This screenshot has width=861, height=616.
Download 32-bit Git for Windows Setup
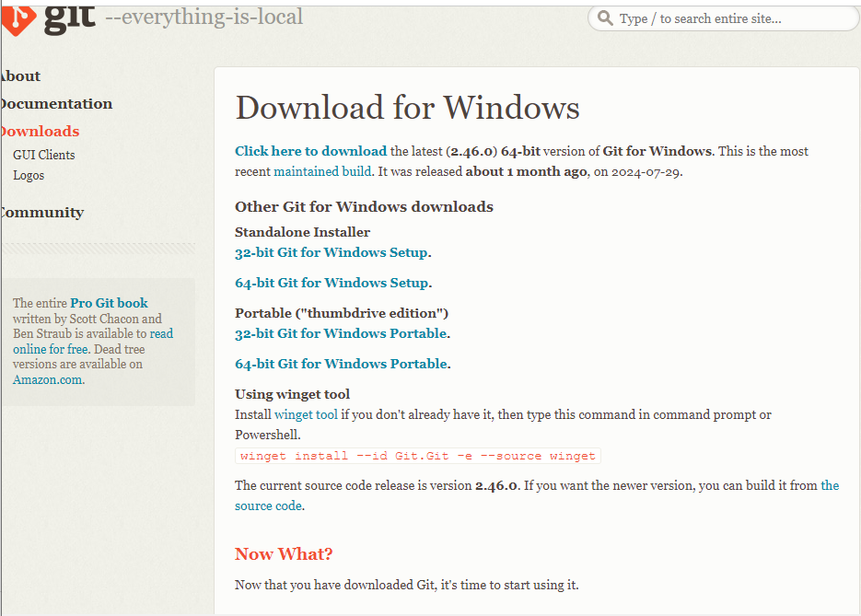[x=332, y=252]
